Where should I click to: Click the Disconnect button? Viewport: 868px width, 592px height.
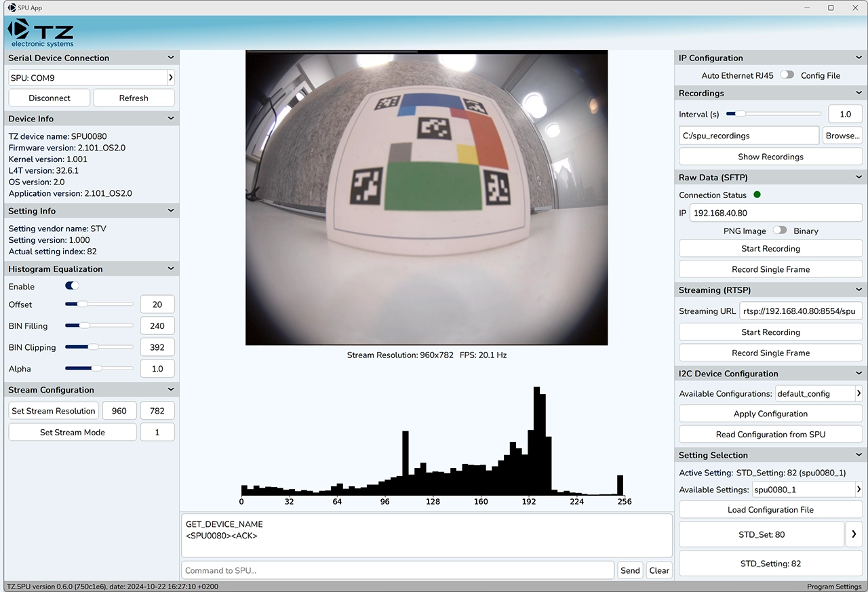click(50, 98)
